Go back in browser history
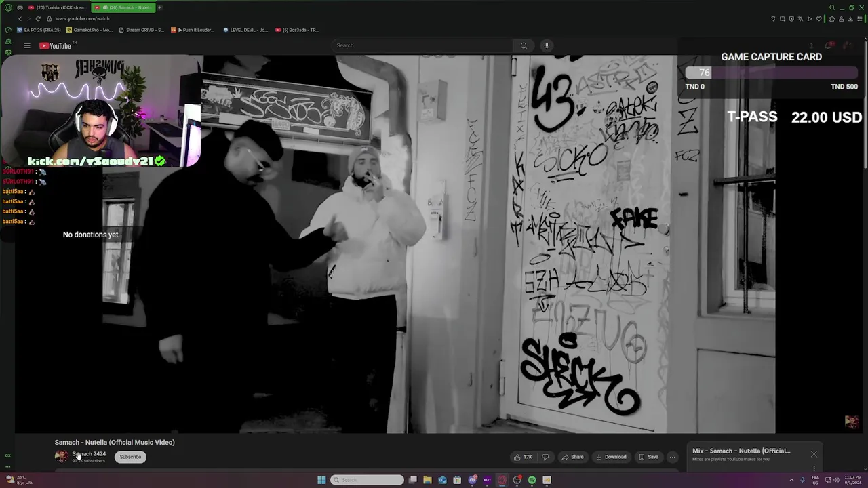Image resolution: width=868 pixels, height=488 pixels. 20,18
